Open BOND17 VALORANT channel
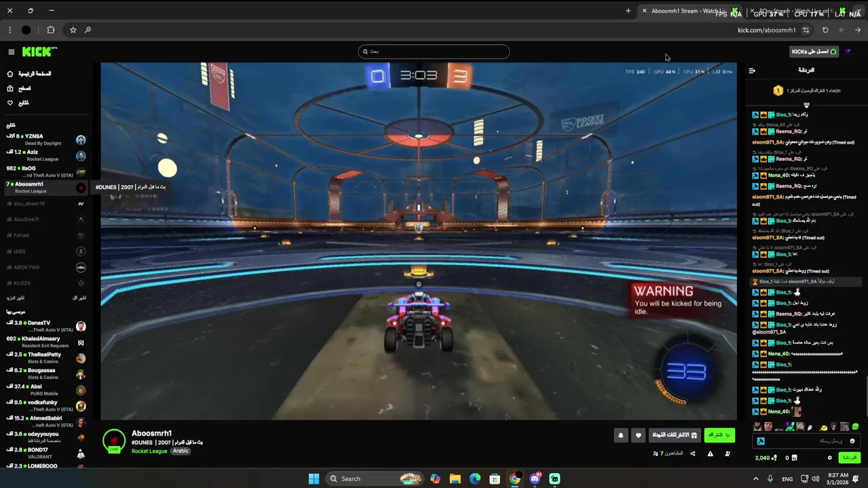The height and width of the screenshot is (488, 868). tap(45, 453)
